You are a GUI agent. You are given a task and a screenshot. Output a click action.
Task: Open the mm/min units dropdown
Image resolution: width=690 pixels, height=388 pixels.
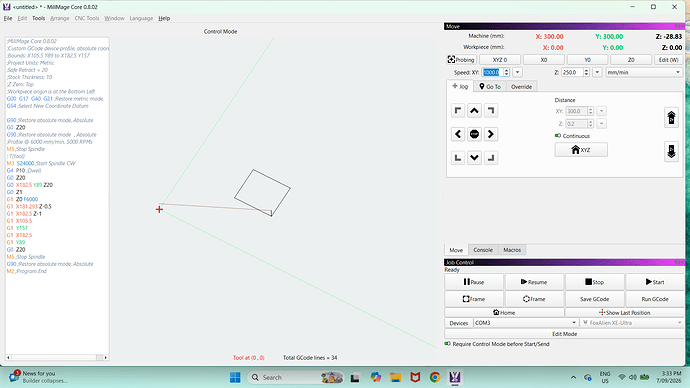pos(644,72)
